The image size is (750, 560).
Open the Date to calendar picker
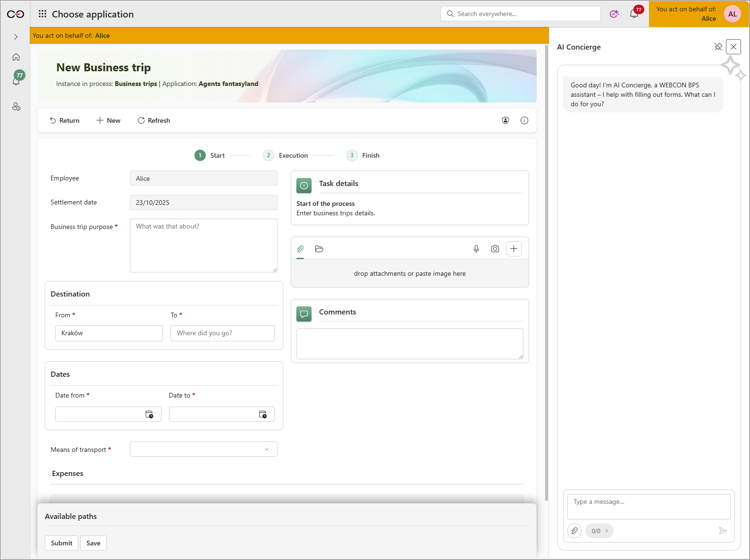pos(263,415)
